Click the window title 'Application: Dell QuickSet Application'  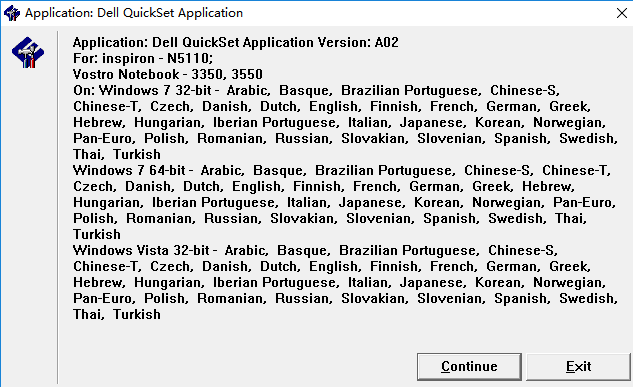click(x=134, y=13)
